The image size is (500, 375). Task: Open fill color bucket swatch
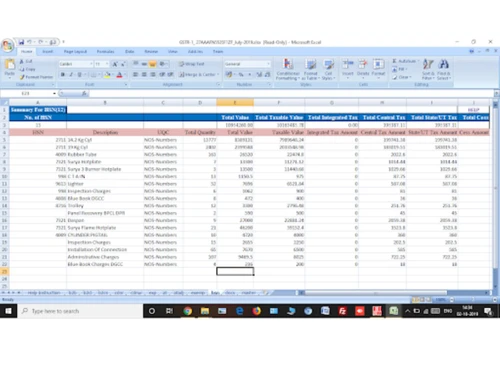[107, 75]
